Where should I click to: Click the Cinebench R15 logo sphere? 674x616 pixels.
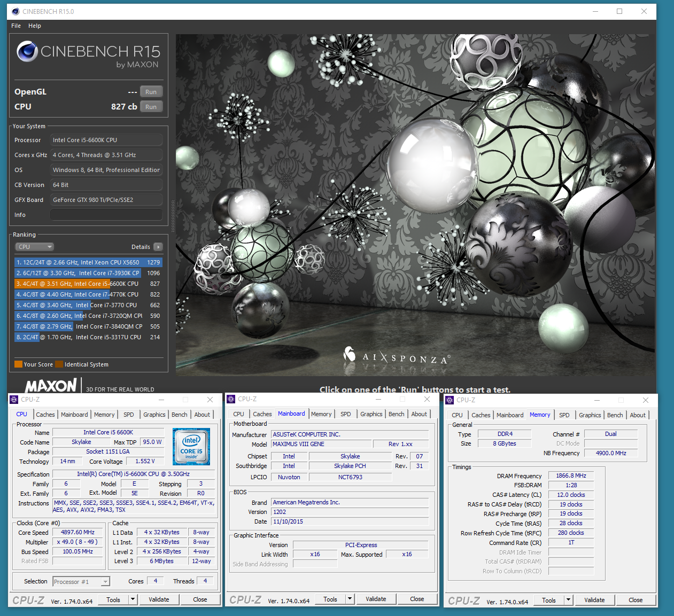pyautogui.click(x=27, y=52)
